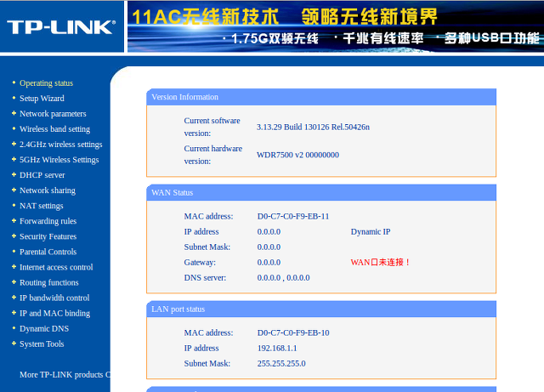This screenshot has width=544, height=392.
Task: Expand Network sharing menu
Action: click(48, 190)
